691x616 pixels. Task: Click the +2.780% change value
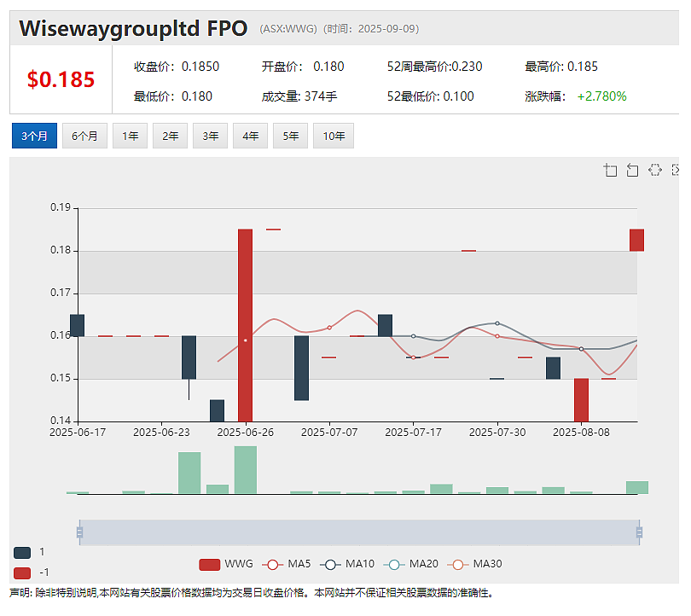pos(602,96)
